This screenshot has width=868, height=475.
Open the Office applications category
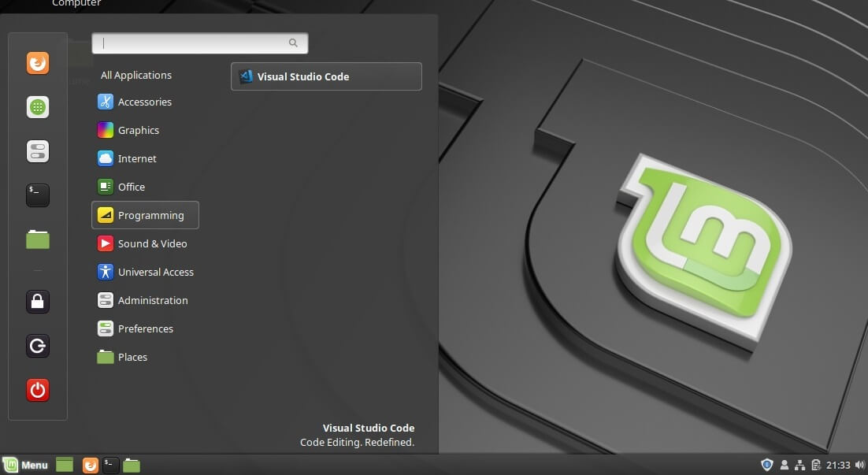coord(131,187)
